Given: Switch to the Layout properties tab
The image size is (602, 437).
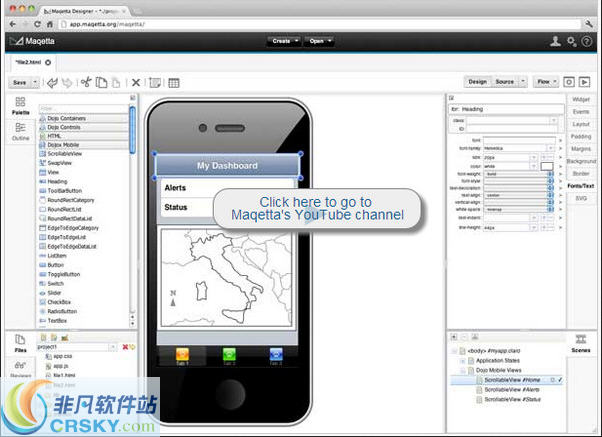Looking at the screenshot, I should coord(581,124).
